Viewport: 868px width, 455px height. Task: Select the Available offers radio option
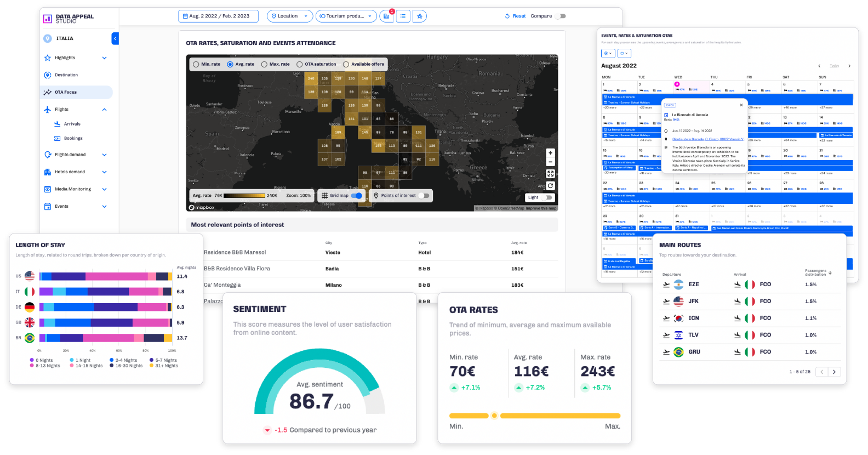coord(346,64)
